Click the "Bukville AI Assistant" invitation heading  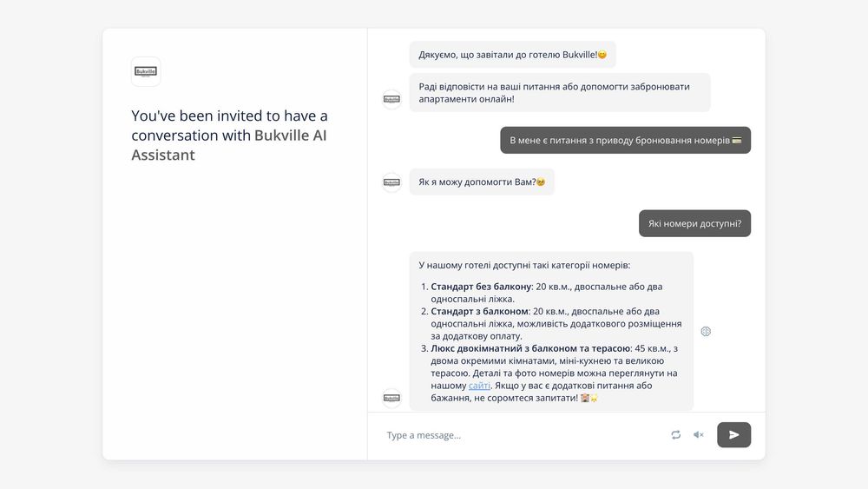229,135
